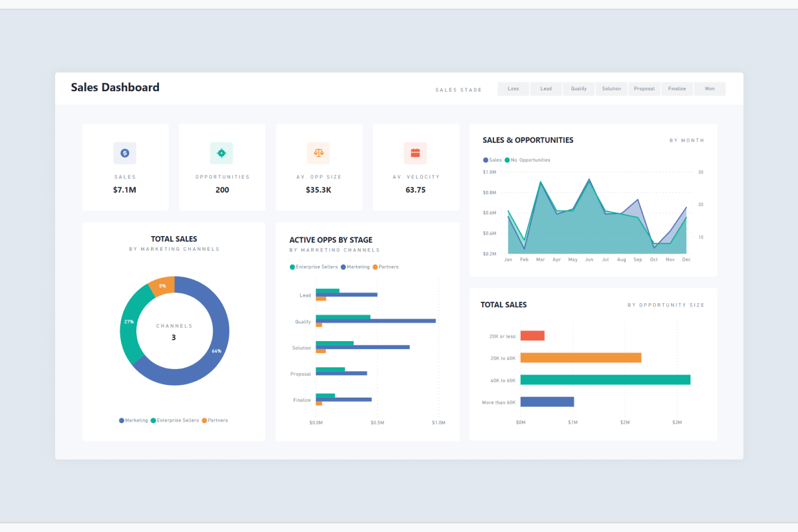Image resolution: width=798 pixels, height=532 pixels.
Task: Click Enterprise Sellers legend in Active Opps chart
Action: [315, 267]
